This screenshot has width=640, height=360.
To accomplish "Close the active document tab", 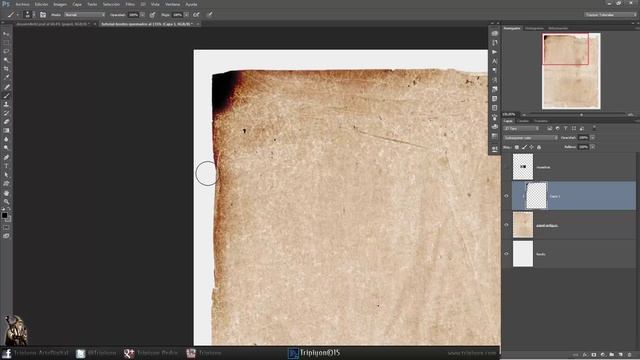I will (198, 24).
